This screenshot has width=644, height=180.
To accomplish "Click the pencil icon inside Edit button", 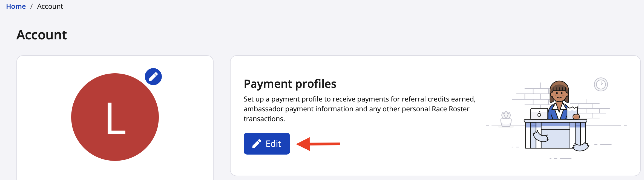I will [x=257, y=144].
